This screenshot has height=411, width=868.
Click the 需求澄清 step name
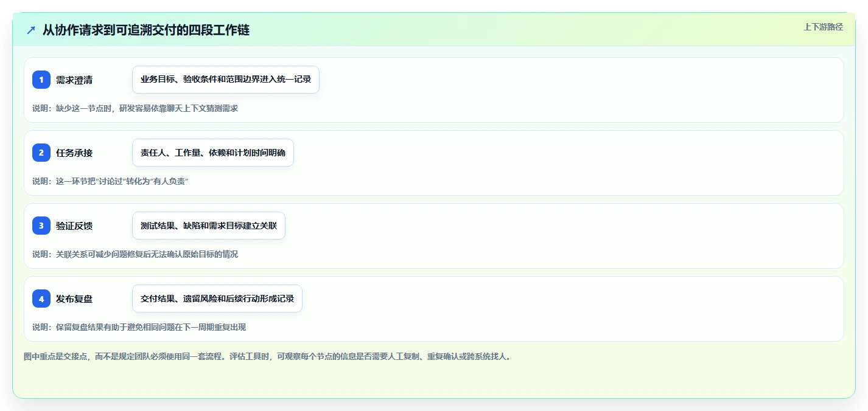pyautogui.click(x=74, y=80)
